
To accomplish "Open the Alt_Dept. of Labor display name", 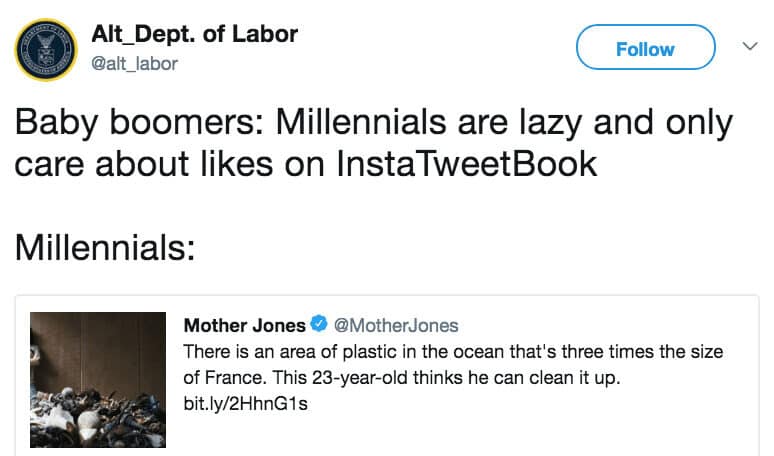I will pos(194,33).
